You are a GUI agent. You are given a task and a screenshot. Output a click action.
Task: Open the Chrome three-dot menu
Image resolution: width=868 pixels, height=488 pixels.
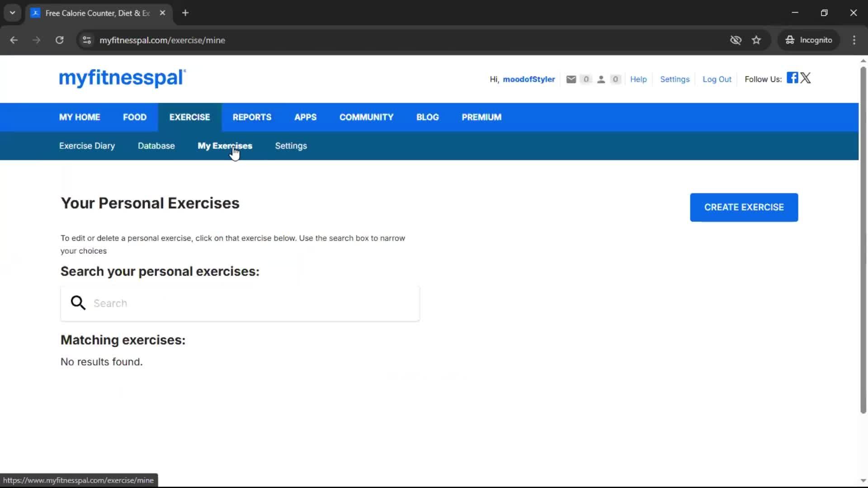click(854, 40)
